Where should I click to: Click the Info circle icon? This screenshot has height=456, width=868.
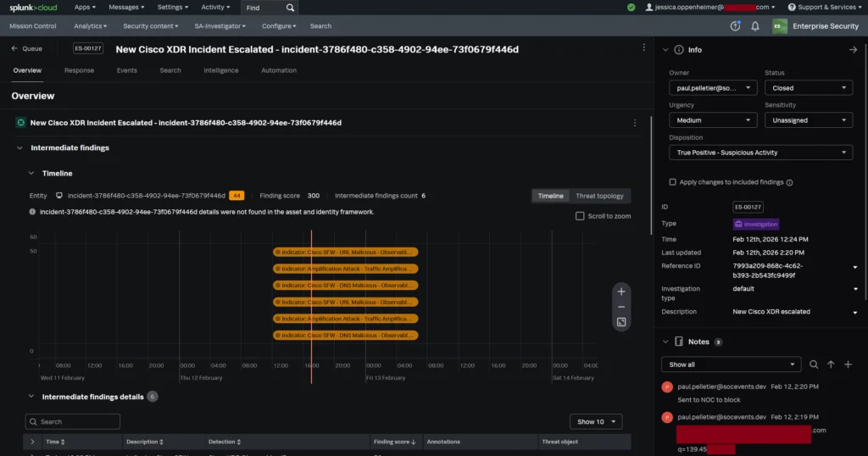pyautogui.click(x=679, y=50)
